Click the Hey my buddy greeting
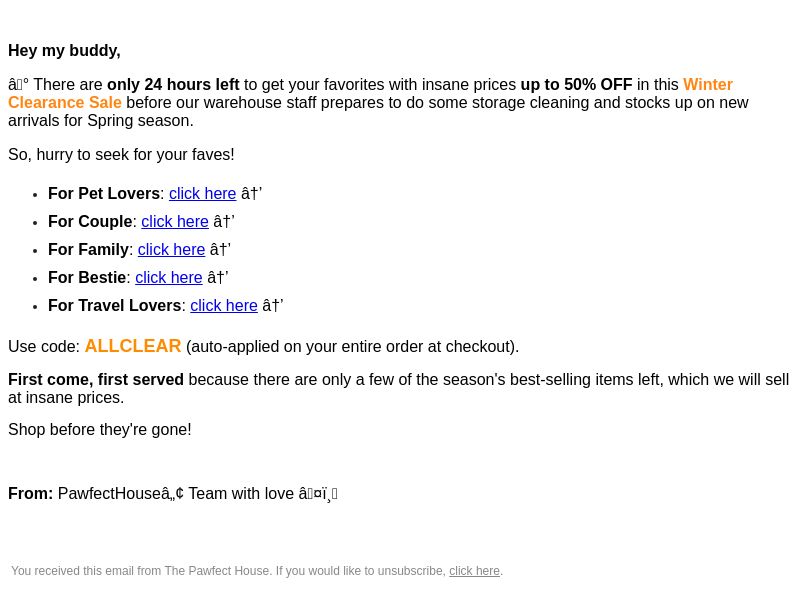This screenshot has height=600, width=800. point(64,51)
